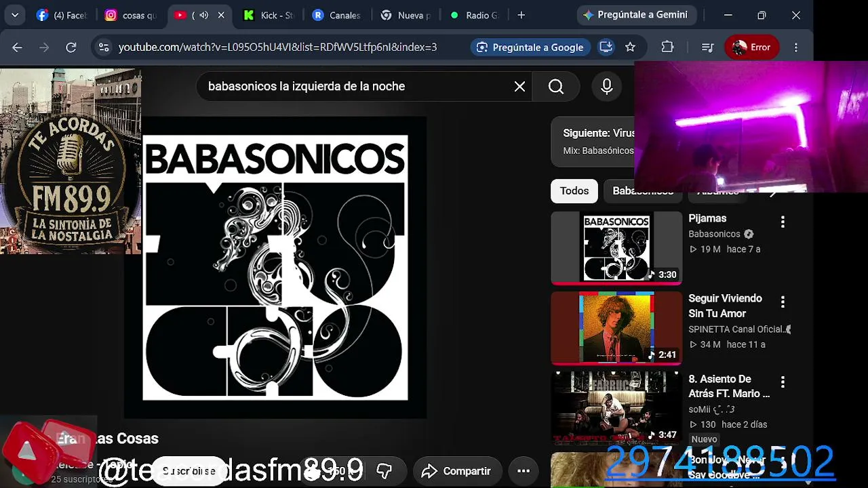868x488 pixels.
Task: View site information icon in address bar
Action: tap(104, 47)
